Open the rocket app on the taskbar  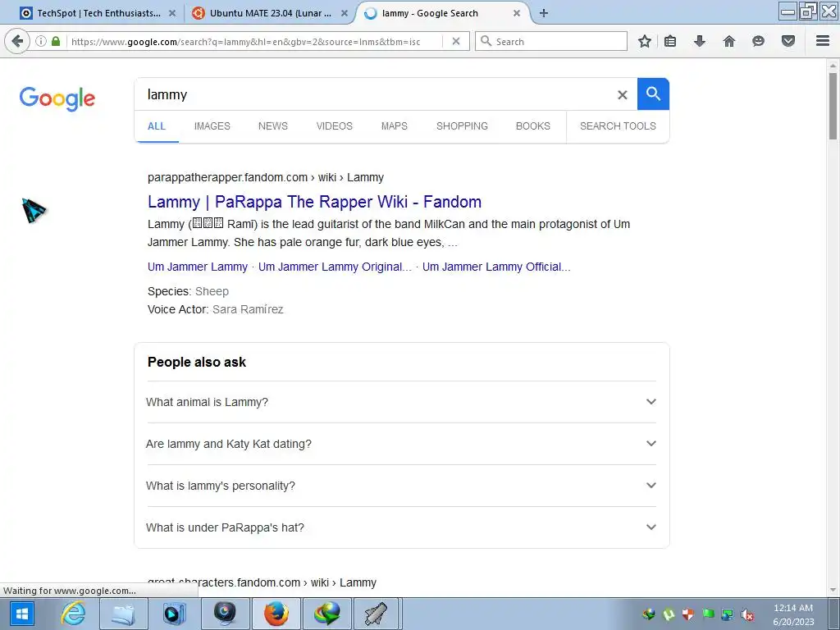(376, 614)
